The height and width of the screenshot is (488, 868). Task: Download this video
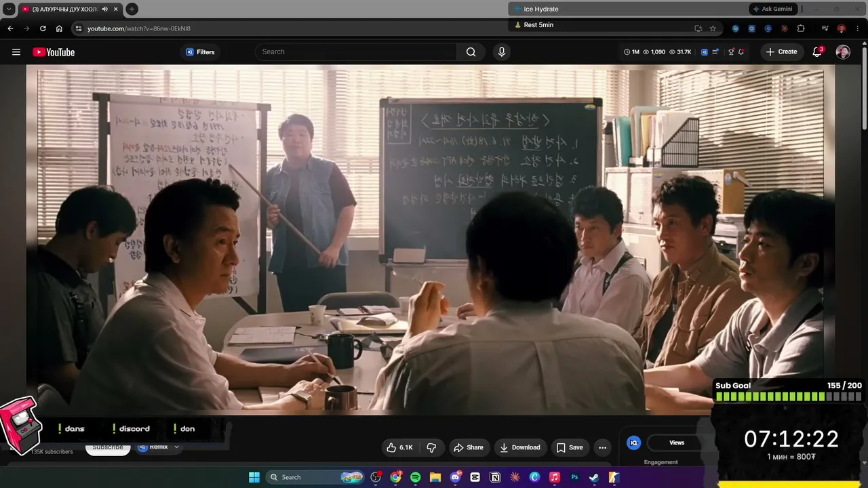point(520,447)
